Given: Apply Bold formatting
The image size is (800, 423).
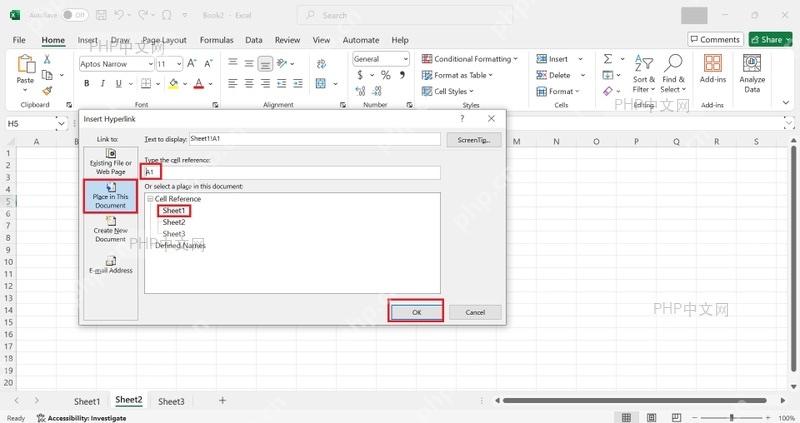Looking at the screenshot, I should [87, 83].
